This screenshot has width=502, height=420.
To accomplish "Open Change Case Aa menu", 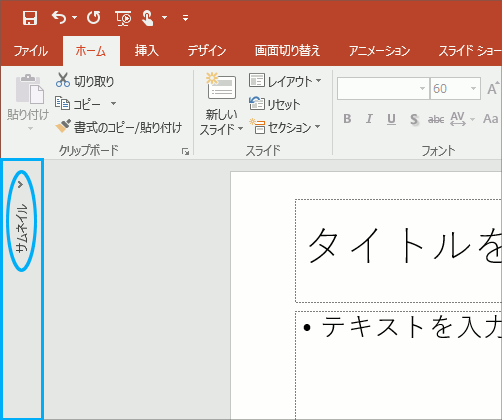I will click(x=491, y=119).
